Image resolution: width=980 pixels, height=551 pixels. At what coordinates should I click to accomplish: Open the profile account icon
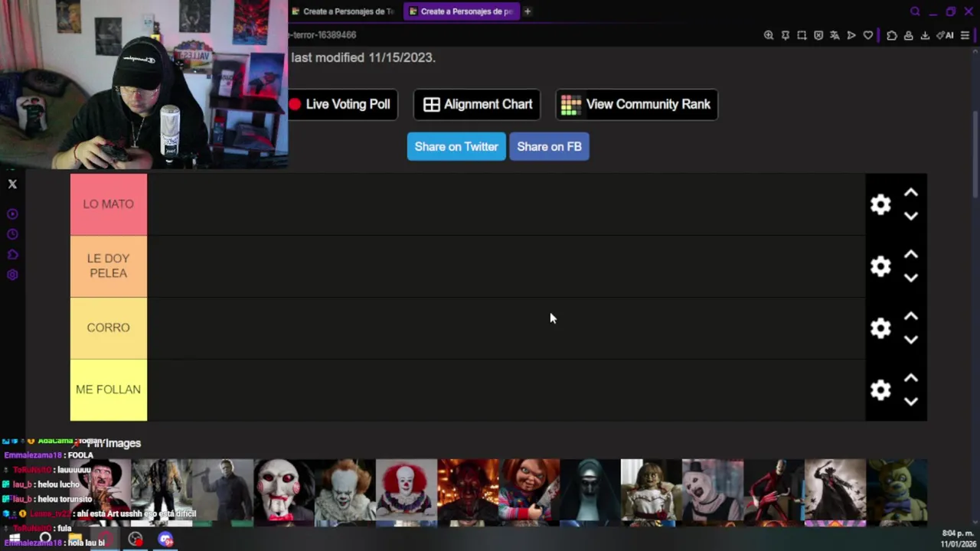click(909, 35)
